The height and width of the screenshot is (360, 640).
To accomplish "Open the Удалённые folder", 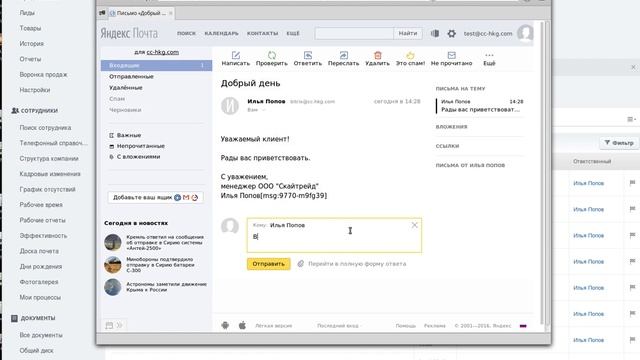I will click(126, 88).
